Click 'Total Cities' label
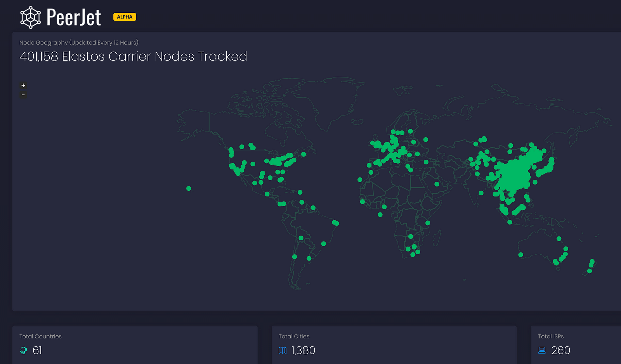The image size is (621, 364). [x=294, y=336]
